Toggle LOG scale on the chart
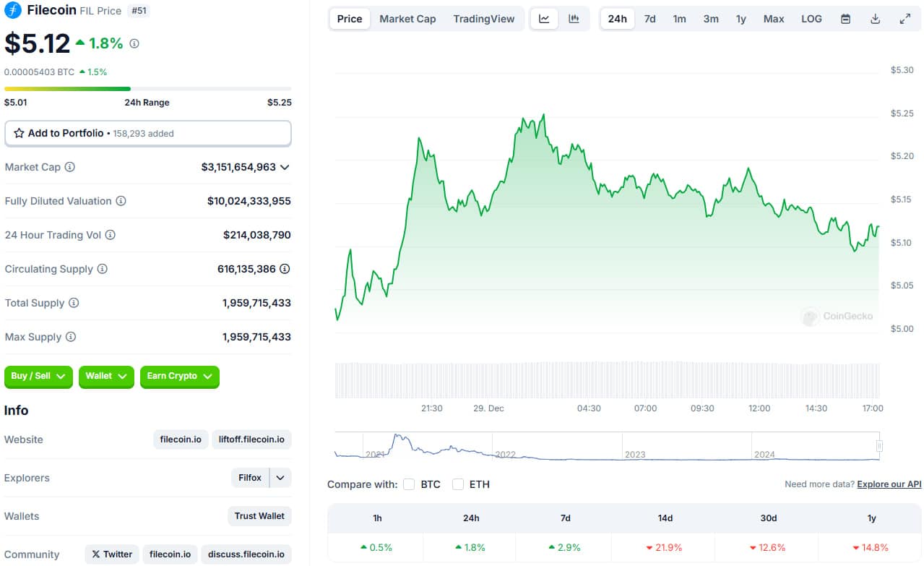The image size is (924, 566). point(811,19)
